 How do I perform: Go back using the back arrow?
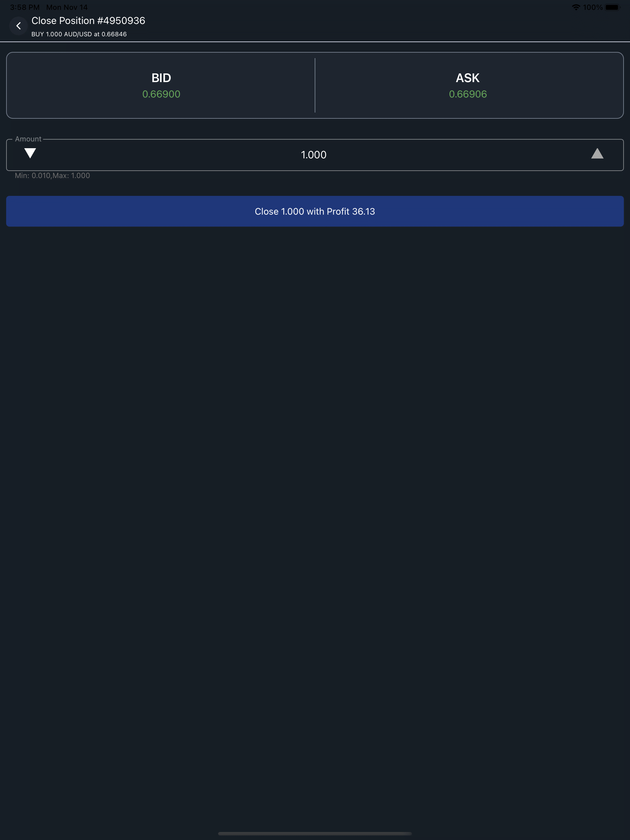[18, 26]
